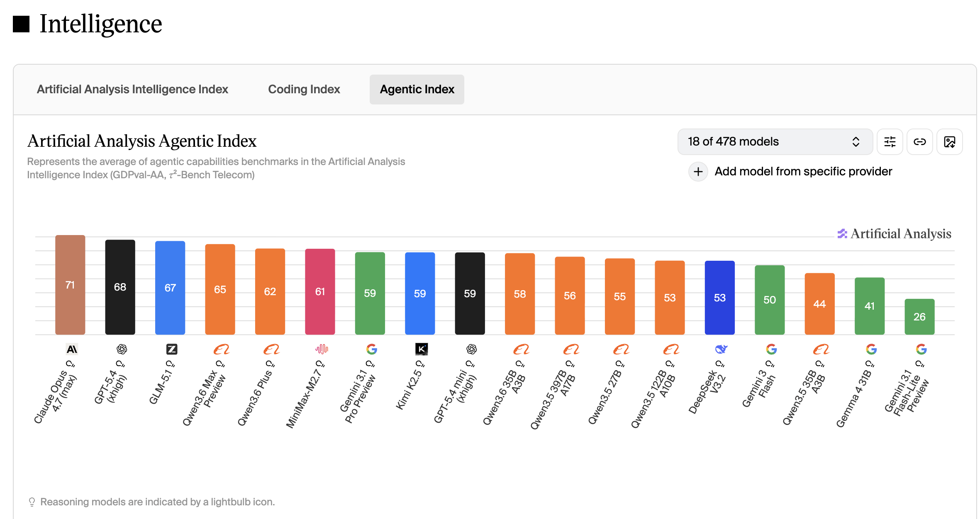Click the plus icon to add model
The image size is (980, 519).
click(698, 172)
